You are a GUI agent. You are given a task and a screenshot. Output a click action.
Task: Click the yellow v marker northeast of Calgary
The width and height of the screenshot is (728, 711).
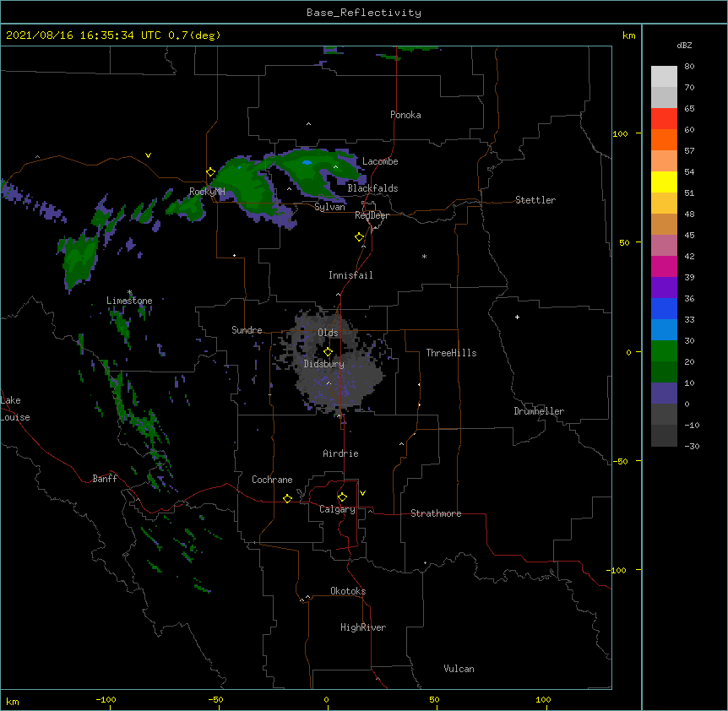coord(362,493)
